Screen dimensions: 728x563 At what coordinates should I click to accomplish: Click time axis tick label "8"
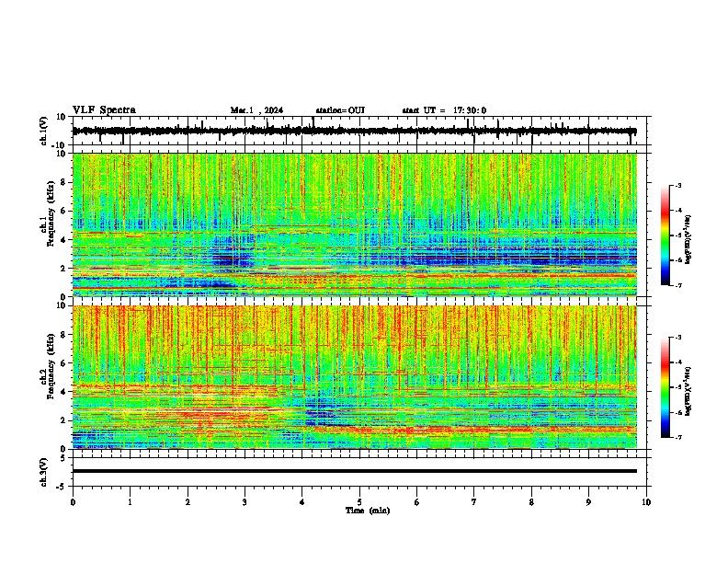[x=531, y=502]
